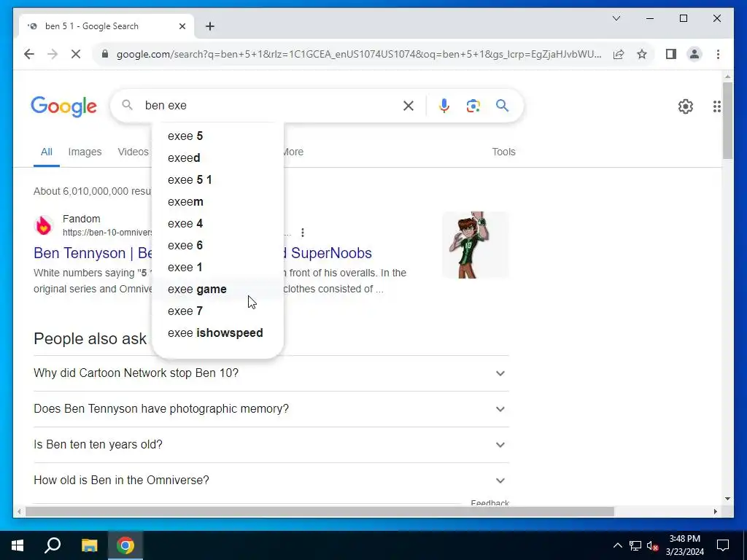Open the notification center icon

point(723,545)
